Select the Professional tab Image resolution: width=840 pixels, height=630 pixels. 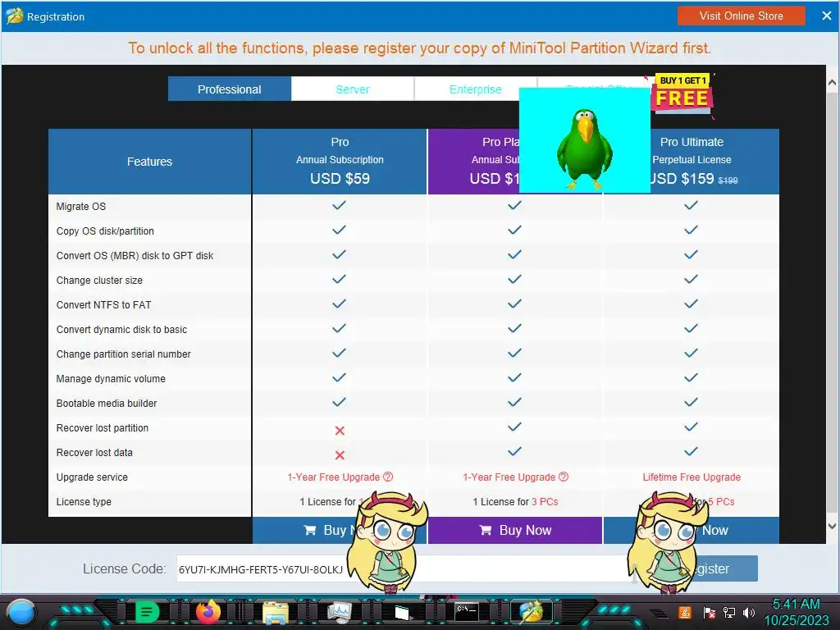230,89
